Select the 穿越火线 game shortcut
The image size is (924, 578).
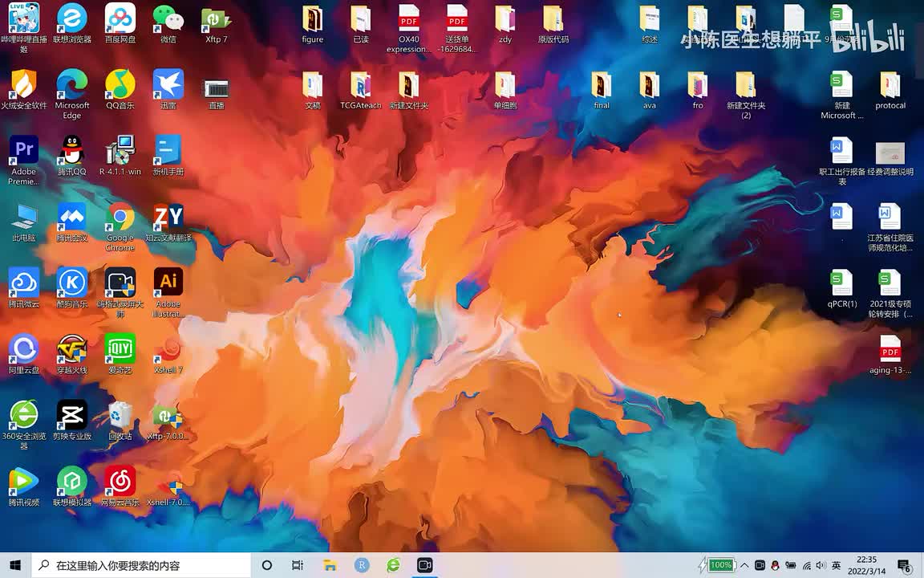(x=72, y=354)
